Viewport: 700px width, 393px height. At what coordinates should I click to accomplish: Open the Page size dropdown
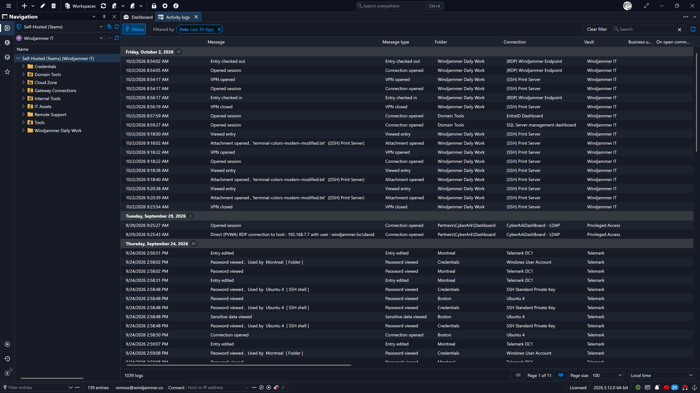click(x=607, y=376)
